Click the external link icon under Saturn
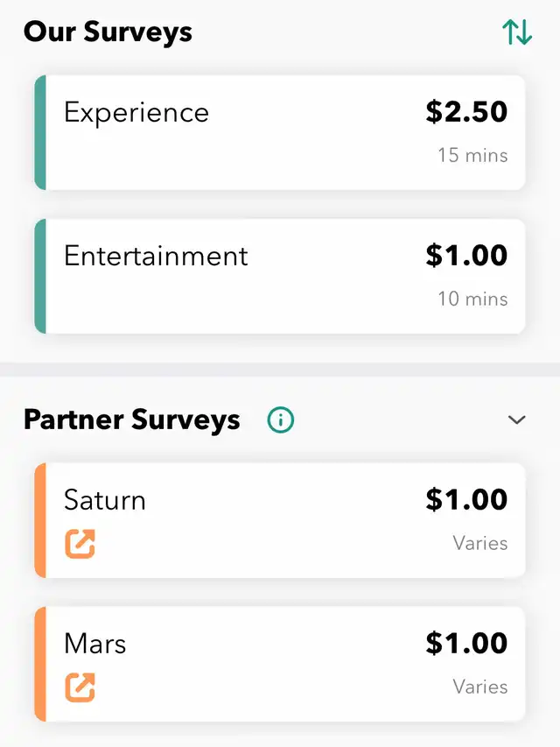 click(80, 544)
